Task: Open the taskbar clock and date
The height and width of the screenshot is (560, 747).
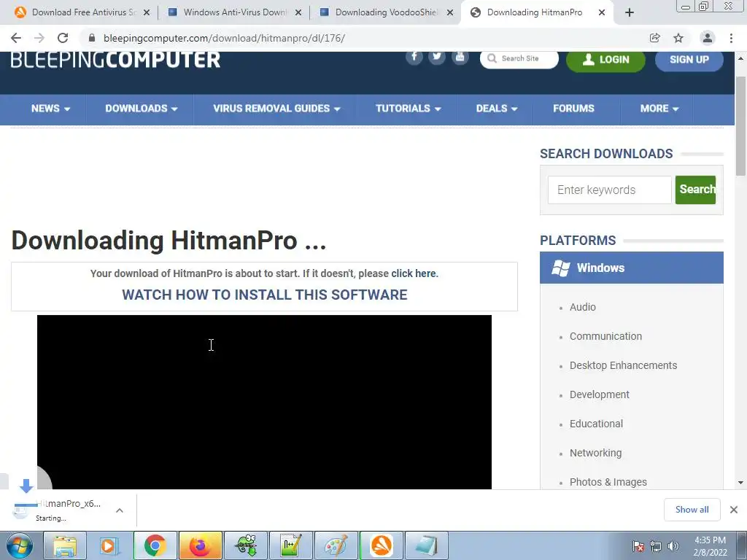Action: click(x=710, y=546)
